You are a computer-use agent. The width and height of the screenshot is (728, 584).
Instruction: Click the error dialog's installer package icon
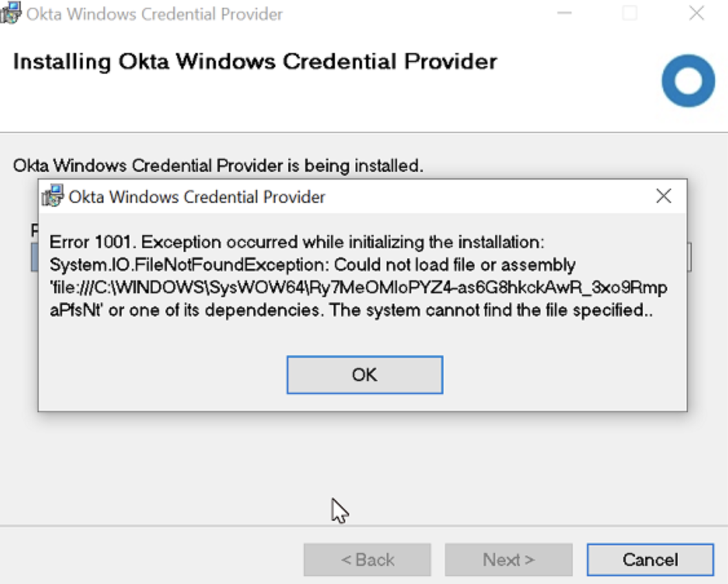52,196
